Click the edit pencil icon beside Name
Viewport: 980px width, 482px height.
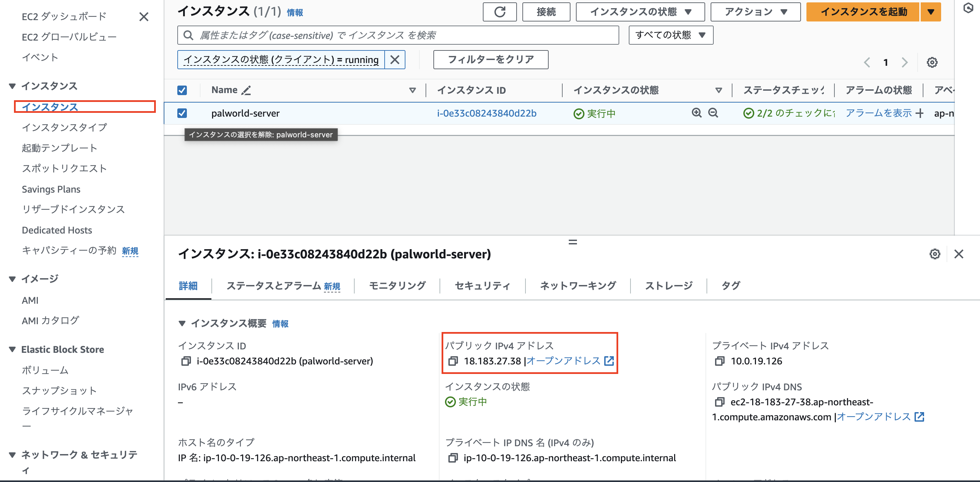point(246,91)
